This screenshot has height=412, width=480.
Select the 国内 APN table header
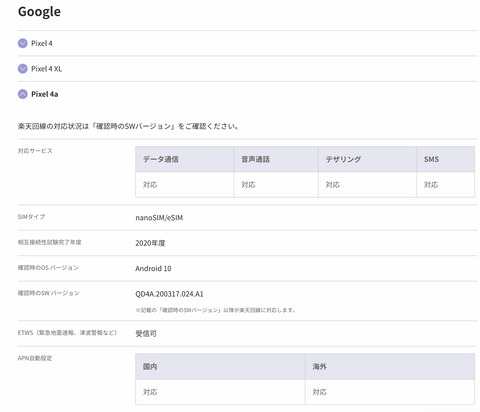[x=220, y=367]
